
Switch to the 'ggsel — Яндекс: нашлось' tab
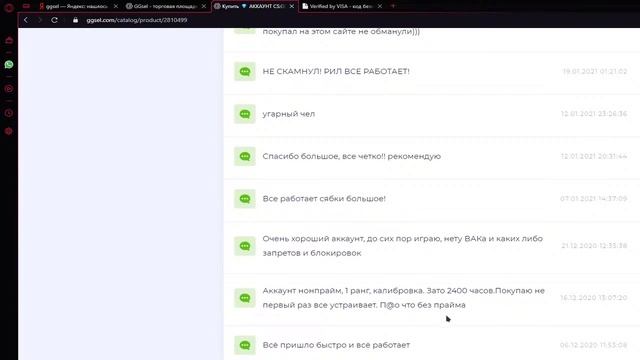(77, 6)
